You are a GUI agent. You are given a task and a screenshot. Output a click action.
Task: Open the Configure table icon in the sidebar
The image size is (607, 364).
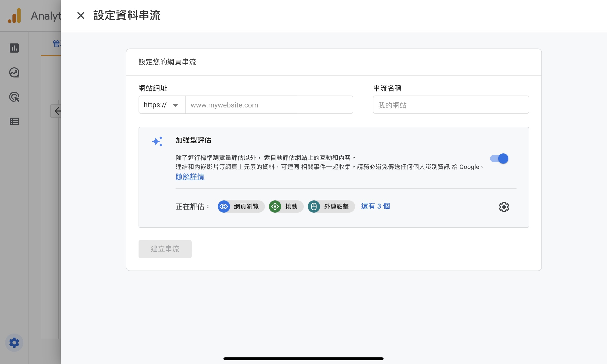pos(14,121)
